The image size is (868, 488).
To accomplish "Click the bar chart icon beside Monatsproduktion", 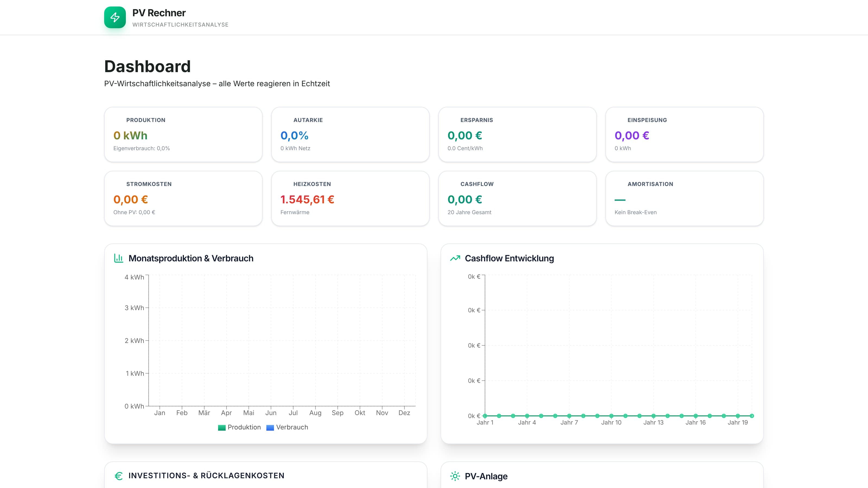I will coord(119,258).
